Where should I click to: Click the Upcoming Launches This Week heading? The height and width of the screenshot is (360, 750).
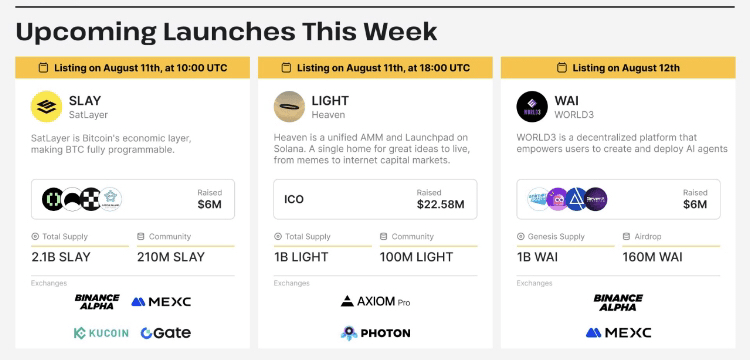click(x=226, y=32)
